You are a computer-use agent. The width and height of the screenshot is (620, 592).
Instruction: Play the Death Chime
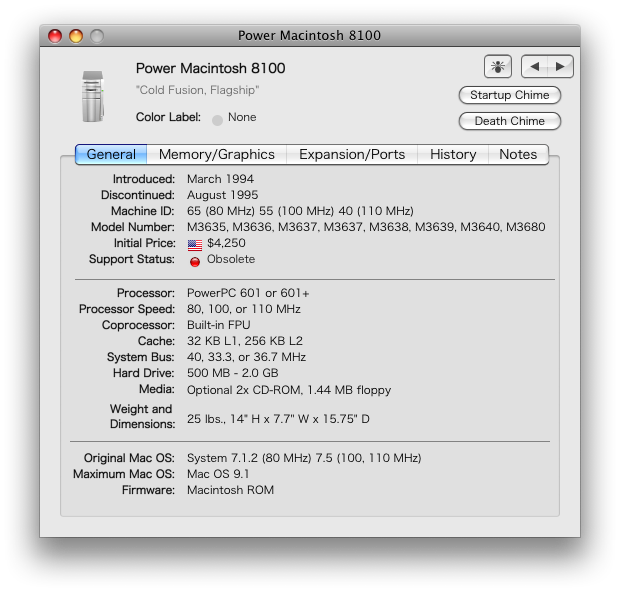click(510, 121)
